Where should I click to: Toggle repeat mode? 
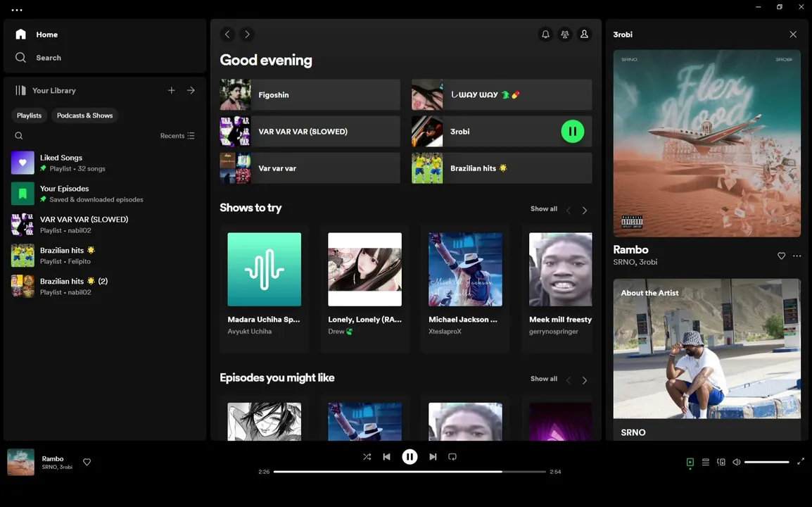(x=452, y=457)
